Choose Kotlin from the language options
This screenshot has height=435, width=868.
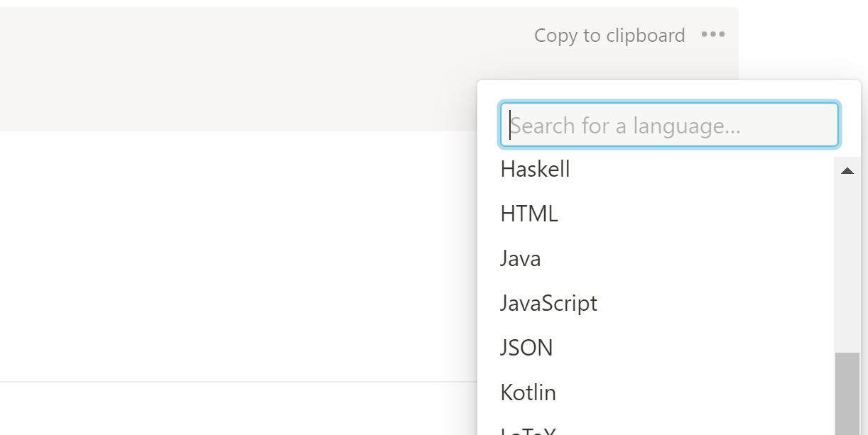[x=528, y=392]
